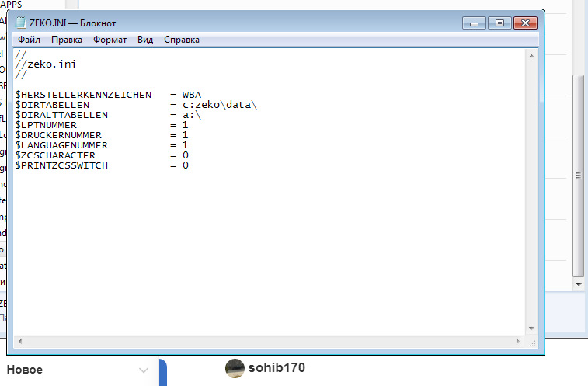Image resolution: width=588 pixels, height=386 pixels.
Task: Expand the Новое dropdown chevron
Action: click(x=144, y=370)
